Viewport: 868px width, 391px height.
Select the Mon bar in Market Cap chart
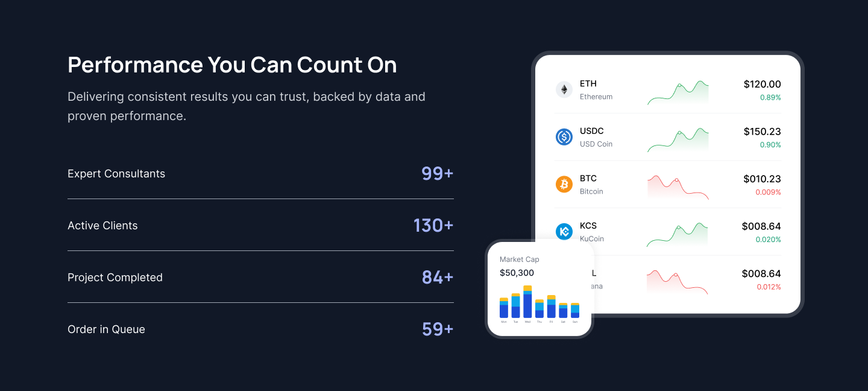point(504,308)
